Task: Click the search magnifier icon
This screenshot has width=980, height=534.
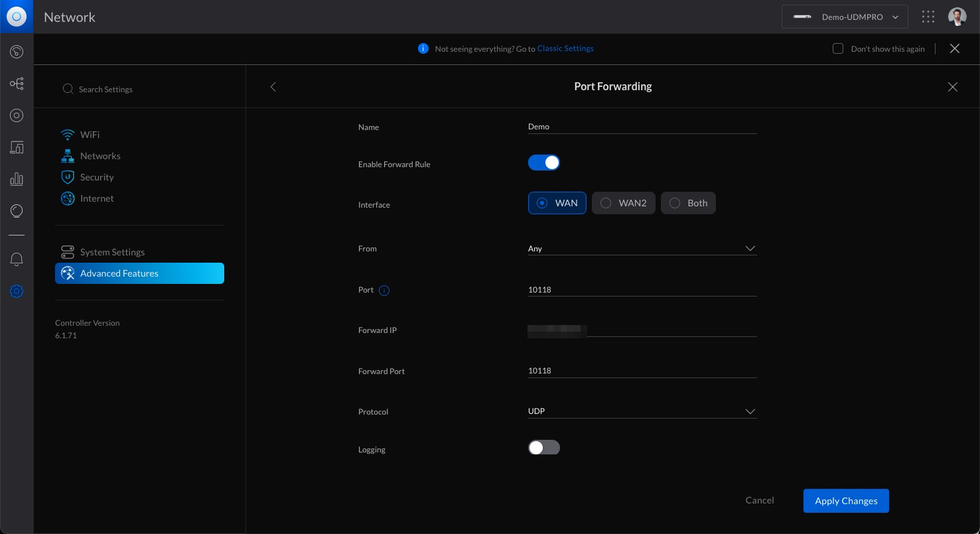Action: click(x=68, y=89)
